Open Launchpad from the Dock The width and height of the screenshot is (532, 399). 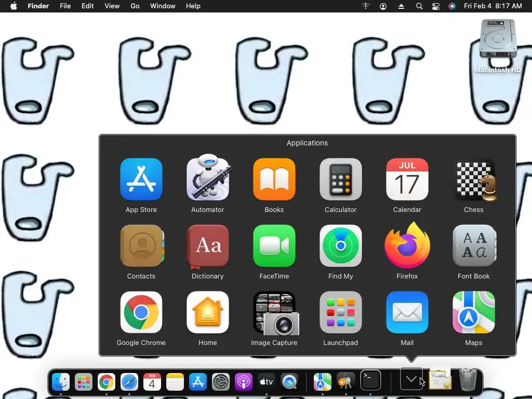click(84, 382)
